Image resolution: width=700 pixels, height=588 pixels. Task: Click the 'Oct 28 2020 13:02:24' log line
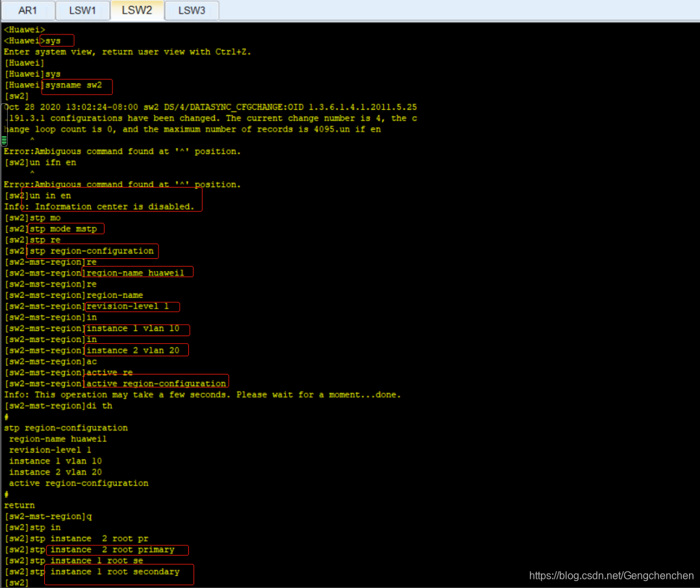(x=210, y=108)
